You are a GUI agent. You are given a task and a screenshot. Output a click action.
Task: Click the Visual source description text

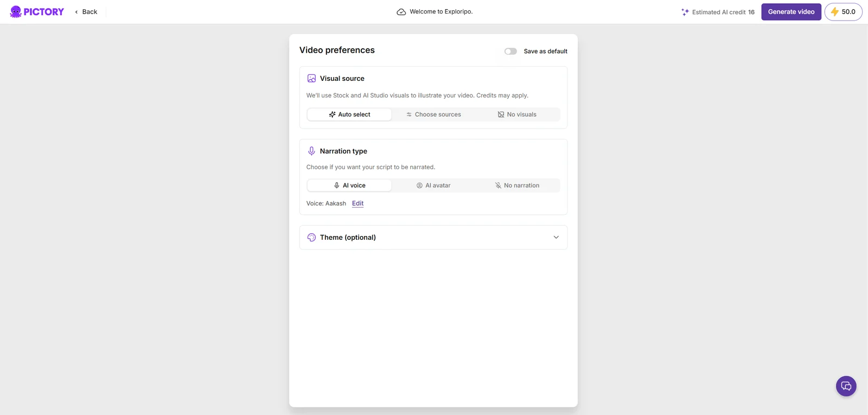(x=417, y=95)
